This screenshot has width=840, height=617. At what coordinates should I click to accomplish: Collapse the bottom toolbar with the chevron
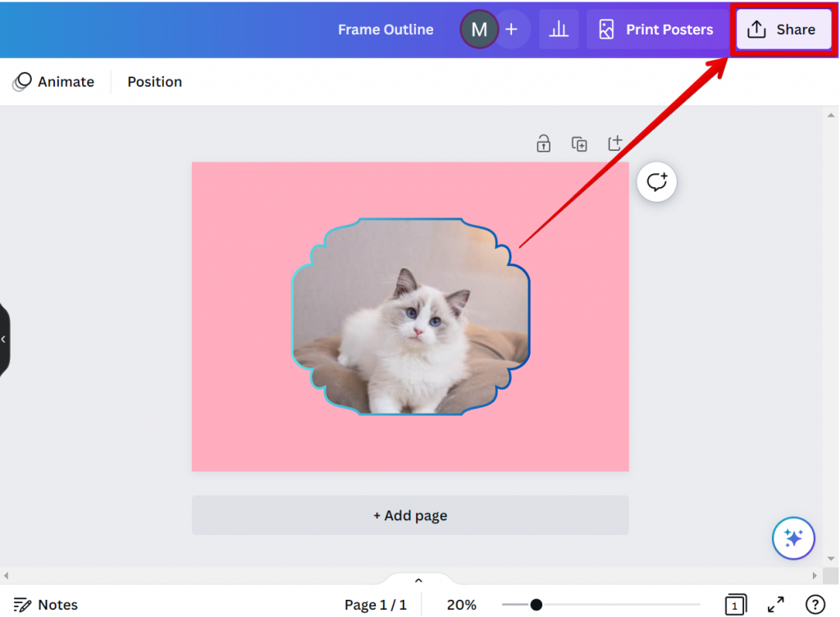tap(418, 579)
